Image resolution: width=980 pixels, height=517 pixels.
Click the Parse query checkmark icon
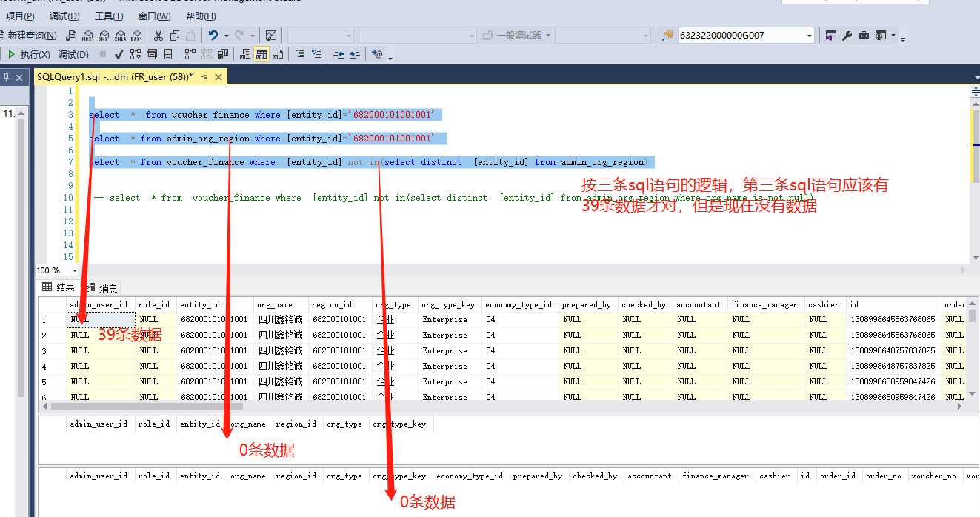pyautogui.click(x=119, y=54)
